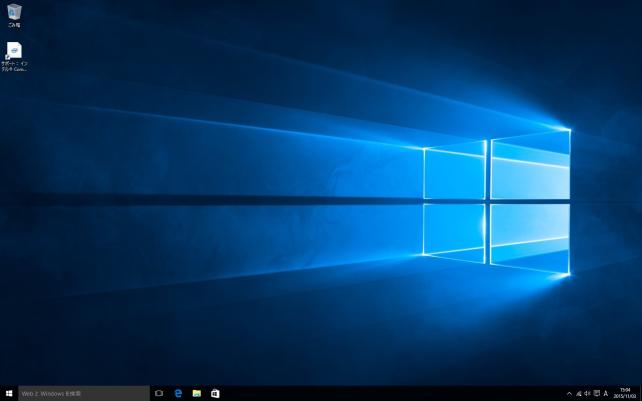This screenshot has height=401, width=642.
Task: Open the volume control tray icon
Action: click(588, 394)
